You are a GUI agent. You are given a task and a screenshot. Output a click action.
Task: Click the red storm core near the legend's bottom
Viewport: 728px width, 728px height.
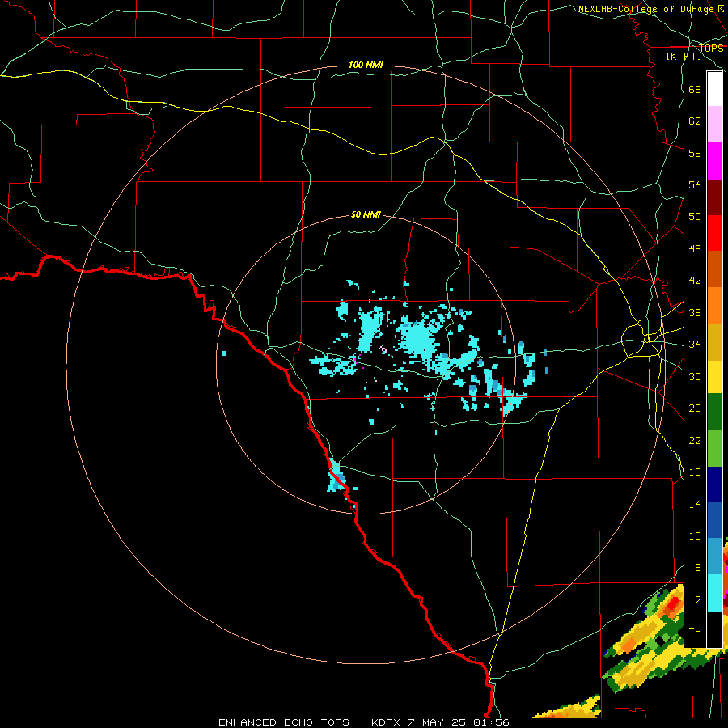point(673,604)
